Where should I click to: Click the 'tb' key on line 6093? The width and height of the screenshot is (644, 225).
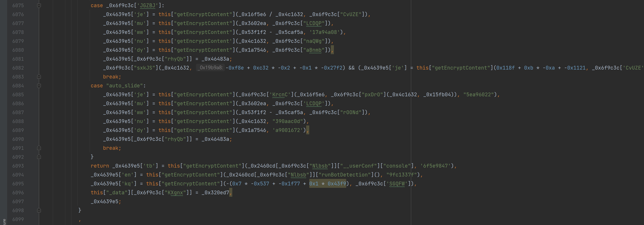click(x=149, y=166)
